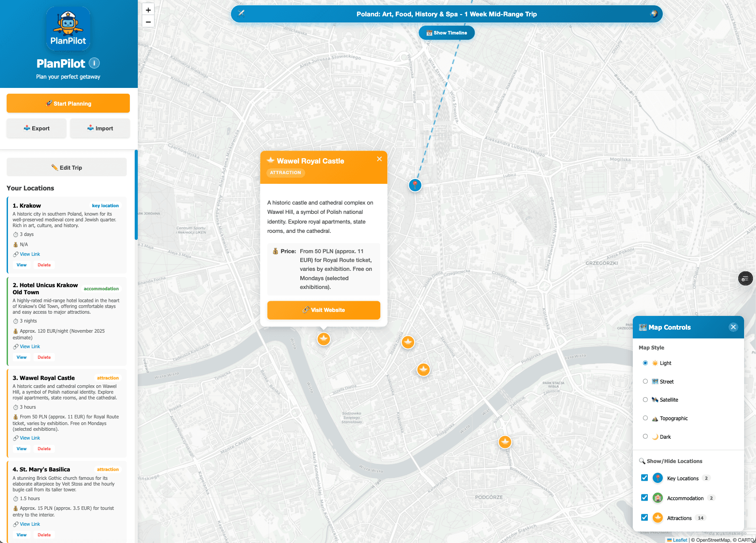Open the floating map controls toggle icon
This screenshot has height=543, width=756.
[745, 278]
